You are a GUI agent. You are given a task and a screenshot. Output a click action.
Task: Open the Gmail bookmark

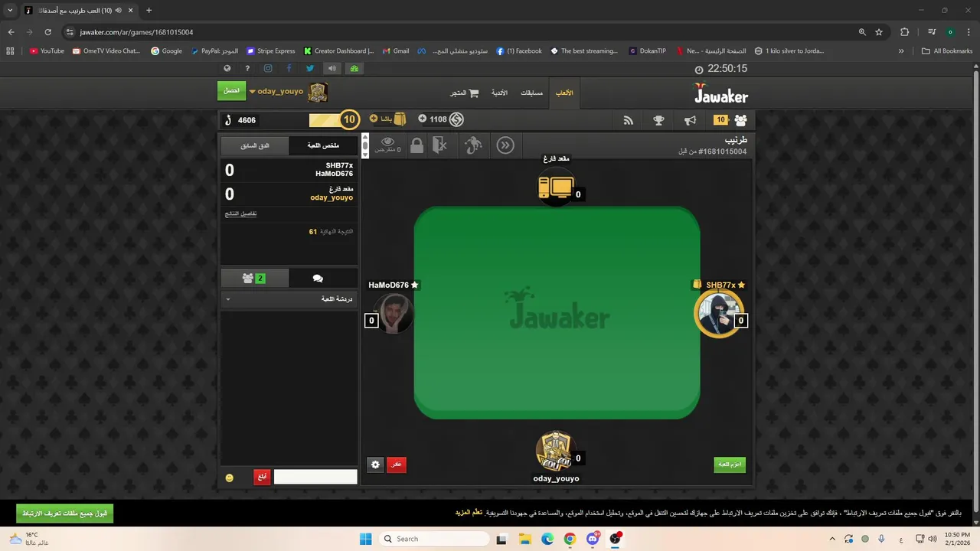click(x=396, y=51)
